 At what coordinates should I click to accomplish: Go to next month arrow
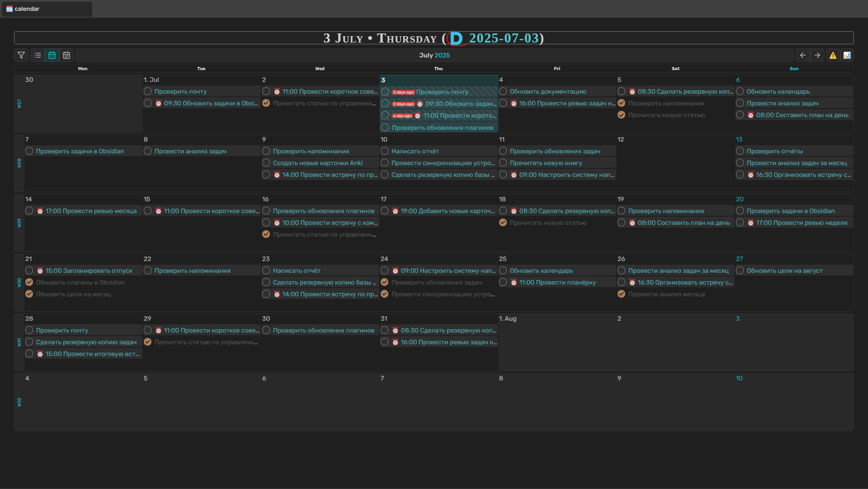(817, 55)
